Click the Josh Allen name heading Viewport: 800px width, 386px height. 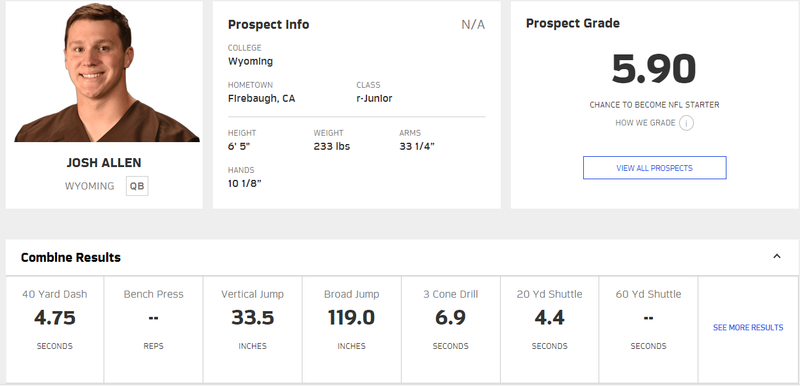coord(104,163)
